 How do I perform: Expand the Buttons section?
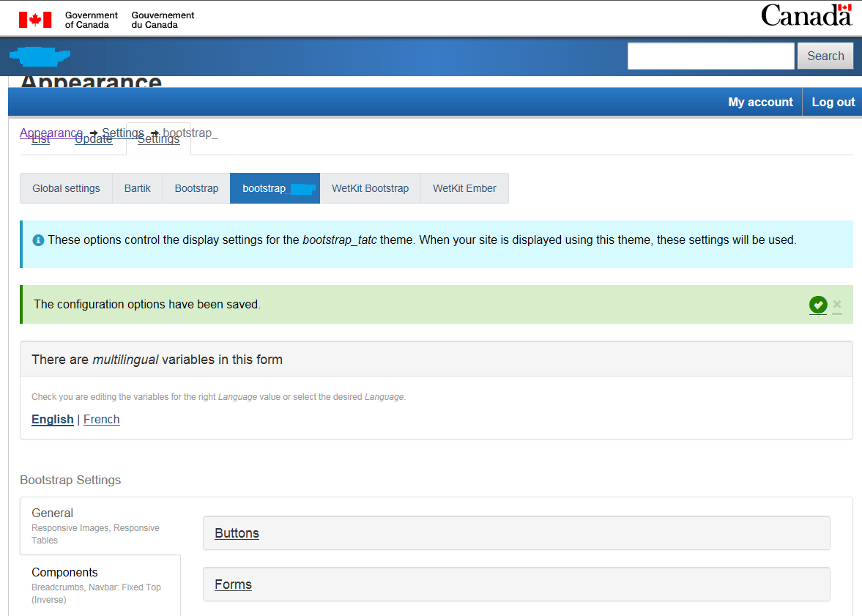click(x=237, y=533)
